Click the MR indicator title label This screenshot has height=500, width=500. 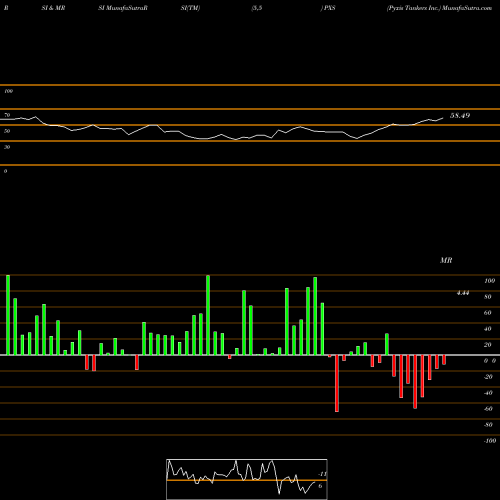pyautogui.click(x=446, y=260)
